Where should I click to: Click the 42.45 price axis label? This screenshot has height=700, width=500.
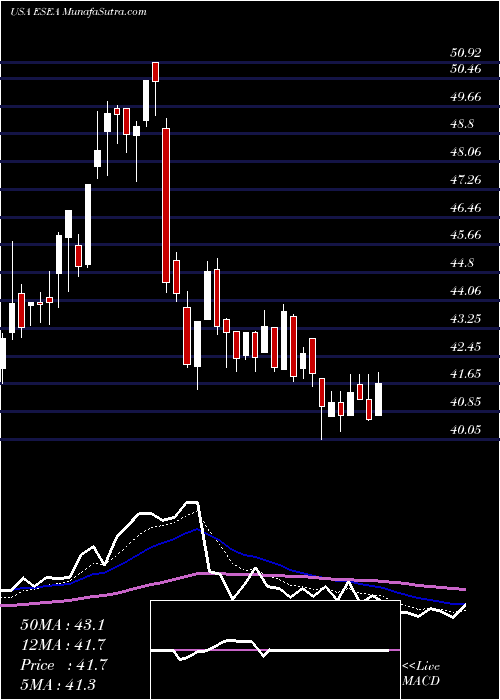click(466, 346)
